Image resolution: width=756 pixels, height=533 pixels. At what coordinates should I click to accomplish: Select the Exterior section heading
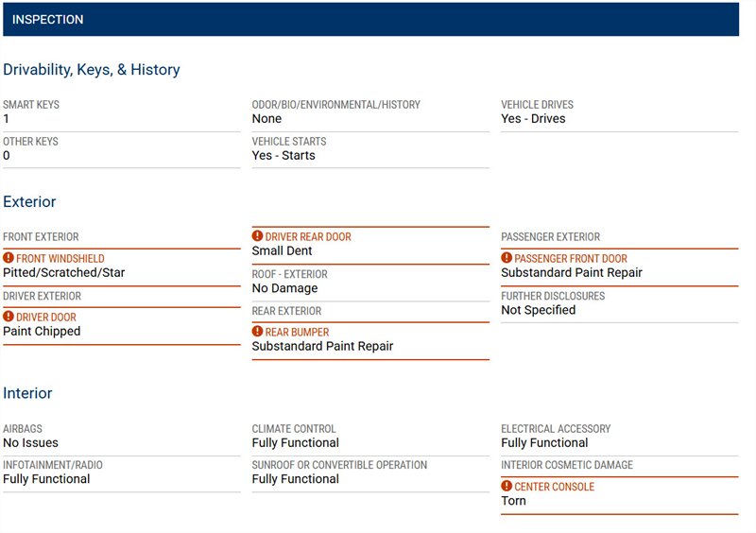tap(29, 202)
